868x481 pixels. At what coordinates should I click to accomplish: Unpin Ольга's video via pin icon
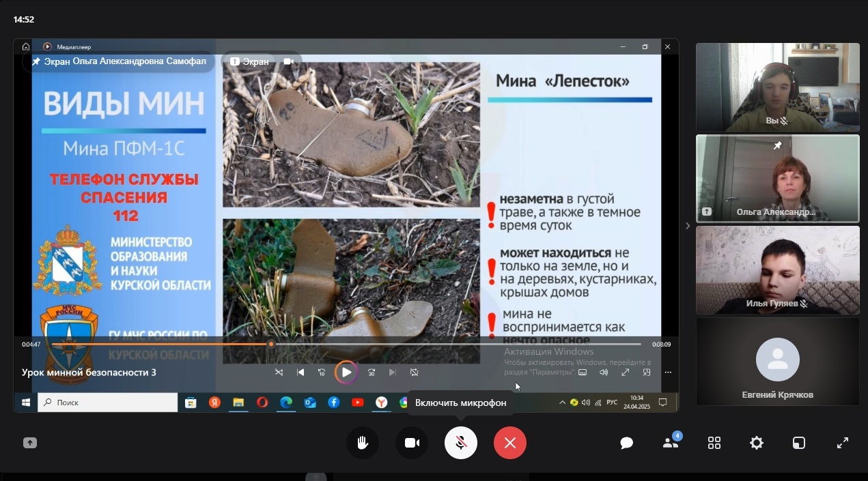click(x=777, y=145)
